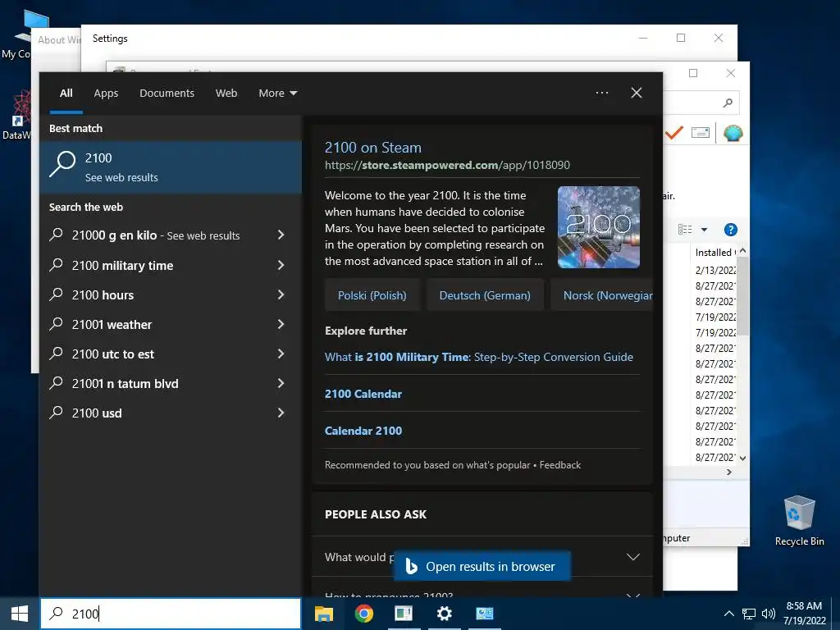
Task: Open the view options dropdown arrow
Action: pos(704,230)
